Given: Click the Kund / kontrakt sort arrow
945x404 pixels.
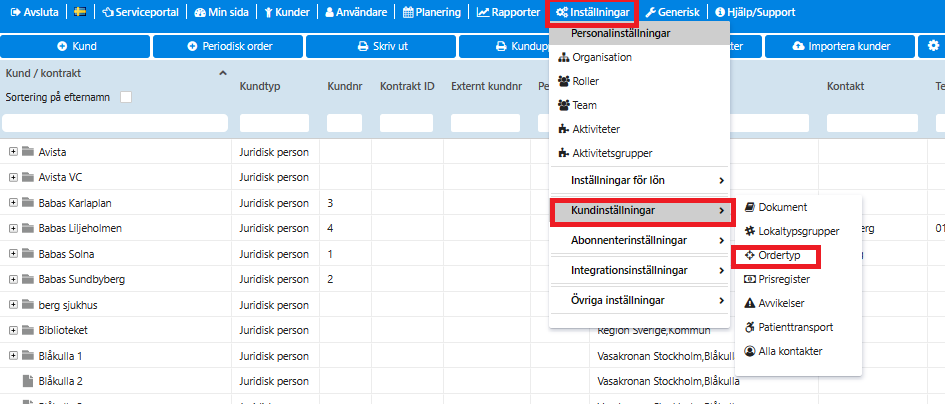Looking at the screenshot, I should click(x=222, y=74).
